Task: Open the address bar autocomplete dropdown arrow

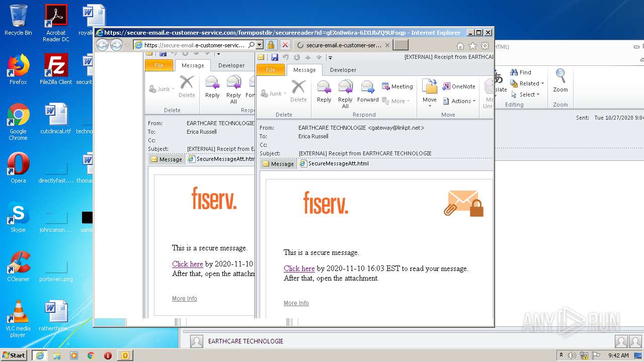Action: [x=260, y=45]
